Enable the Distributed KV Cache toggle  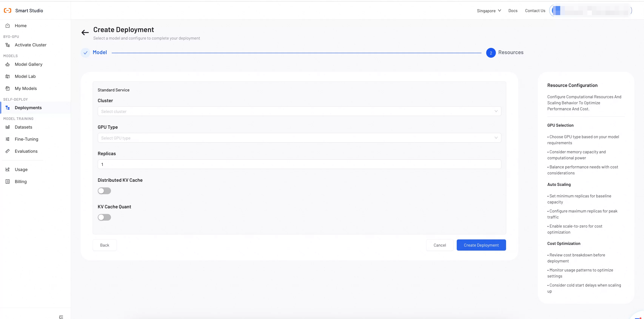pyautogui.click(x=104, y=191)
